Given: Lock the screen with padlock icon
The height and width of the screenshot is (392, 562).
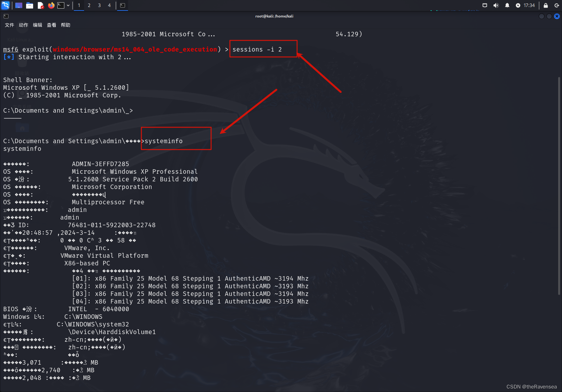Looking at the screenshot, I should point(546,5).
